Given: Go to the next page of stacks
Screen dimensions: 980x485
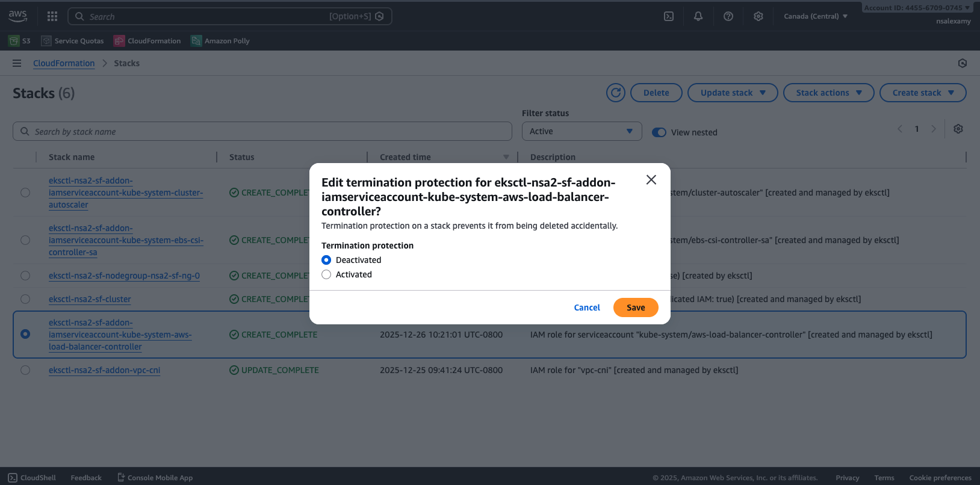Looking at the screenshot, I should 934,129.
